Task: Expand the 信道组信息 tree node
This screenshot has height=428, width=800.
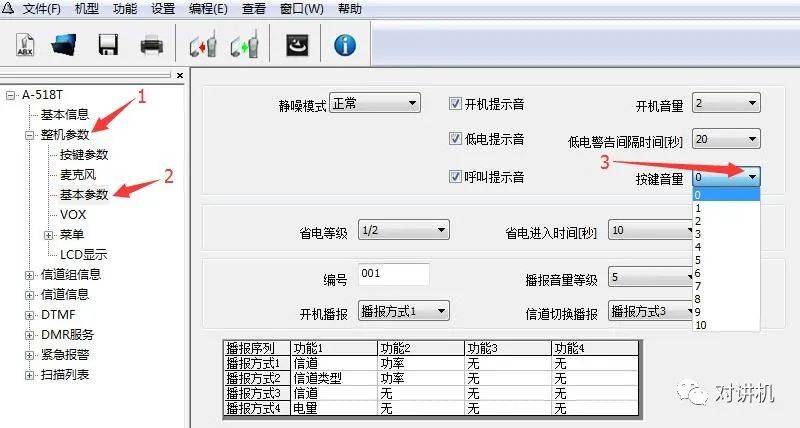Action: pyautogui.click(x=30, y=274)
